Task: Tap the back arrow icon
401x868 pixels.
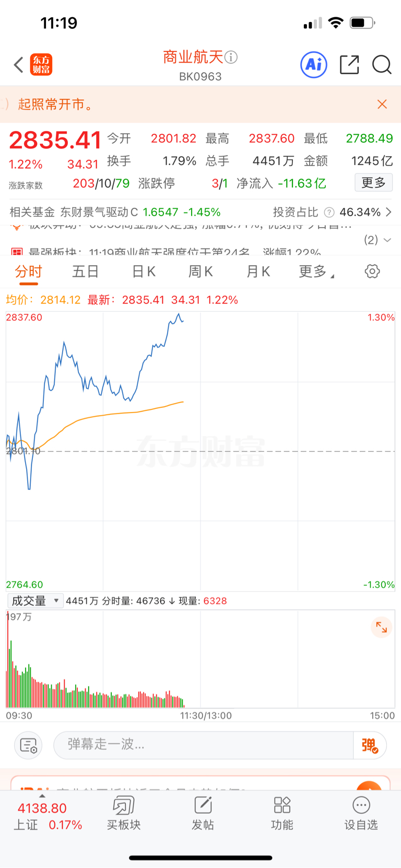Action: (19, 65)
